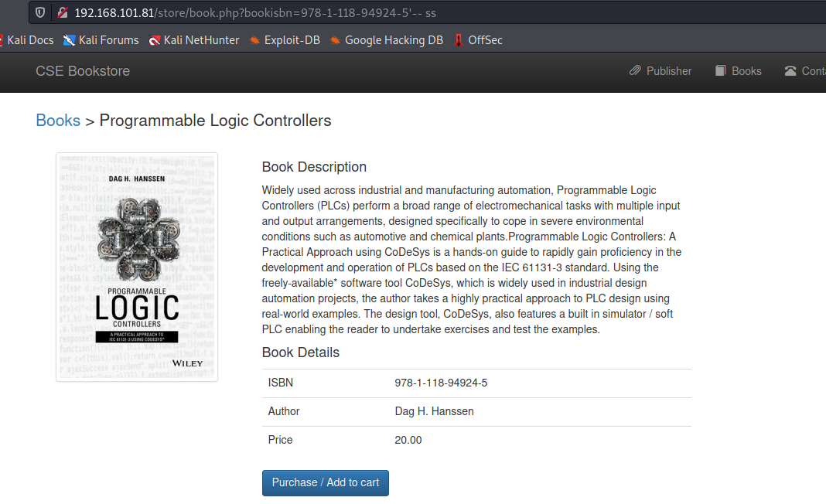Click the Book Details heading
826x504 pixels.
click(x=301, y=352)
